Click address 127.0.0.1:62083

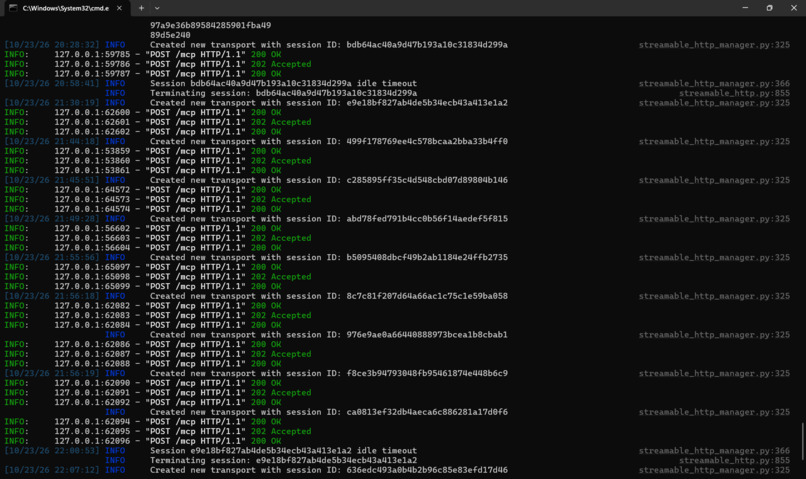92,315
